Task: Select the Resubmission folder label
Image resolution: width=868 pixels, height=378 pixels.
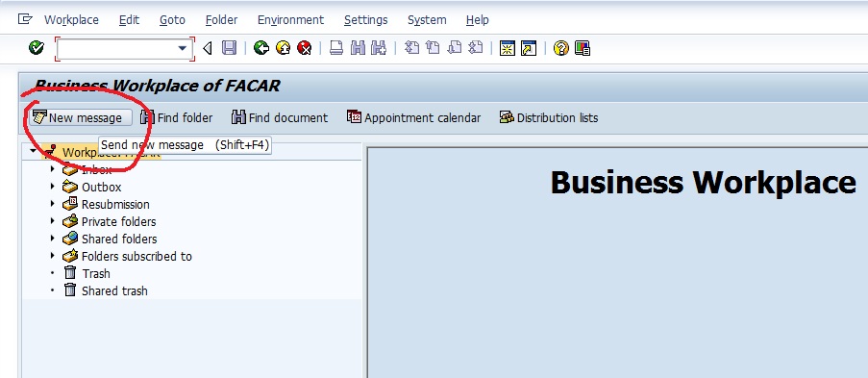Action: 115,205
